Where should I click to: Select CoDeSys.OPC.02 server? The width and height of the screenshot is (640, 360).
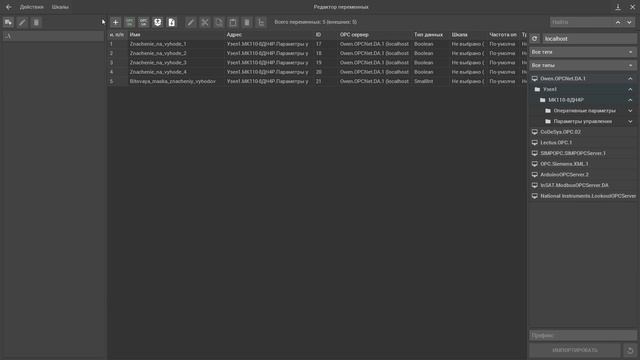[x=582, y=132]
